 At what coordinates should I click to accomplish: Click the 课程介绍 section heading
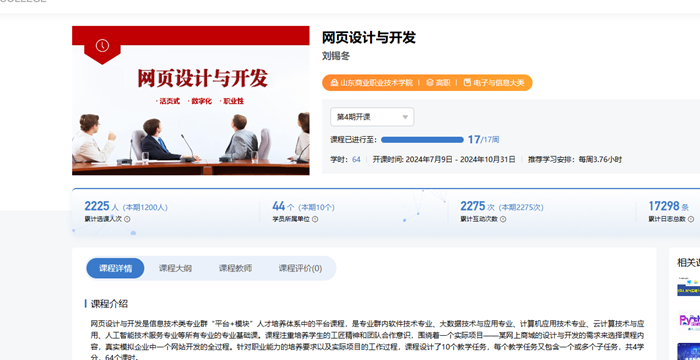click(x=109, y=304)
